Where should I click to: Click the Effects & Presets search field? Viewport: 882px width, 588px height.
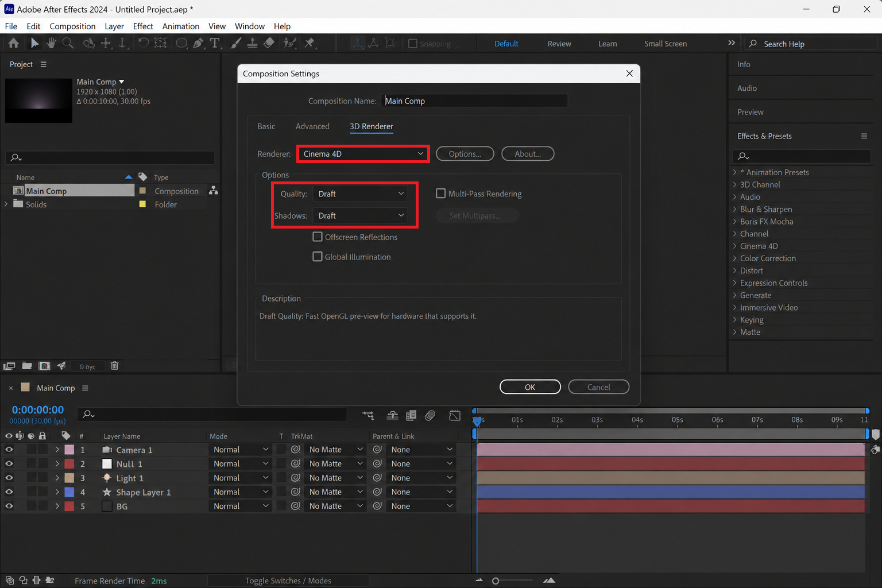point(802,156)
